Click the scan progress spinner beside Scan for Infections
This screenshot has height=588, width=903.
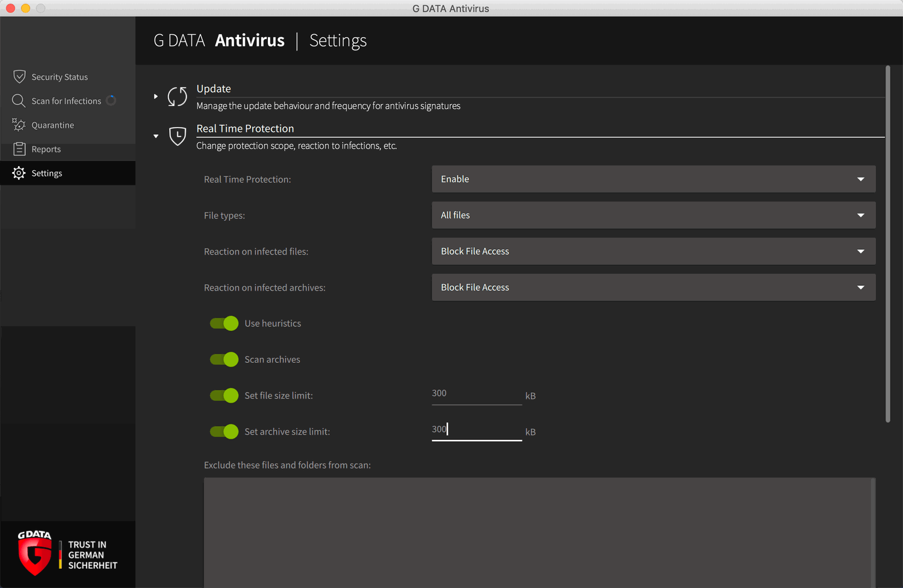[111, 101]
